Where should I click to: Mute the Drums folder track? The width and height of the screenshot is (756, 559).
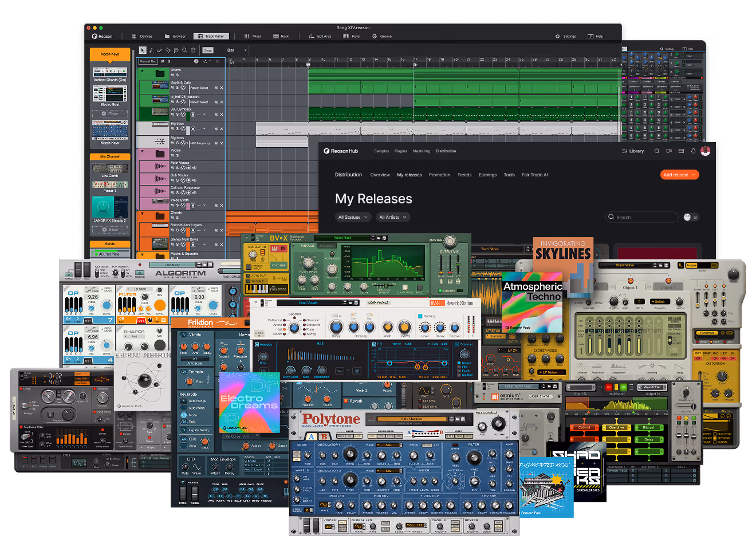pos(172,75)
